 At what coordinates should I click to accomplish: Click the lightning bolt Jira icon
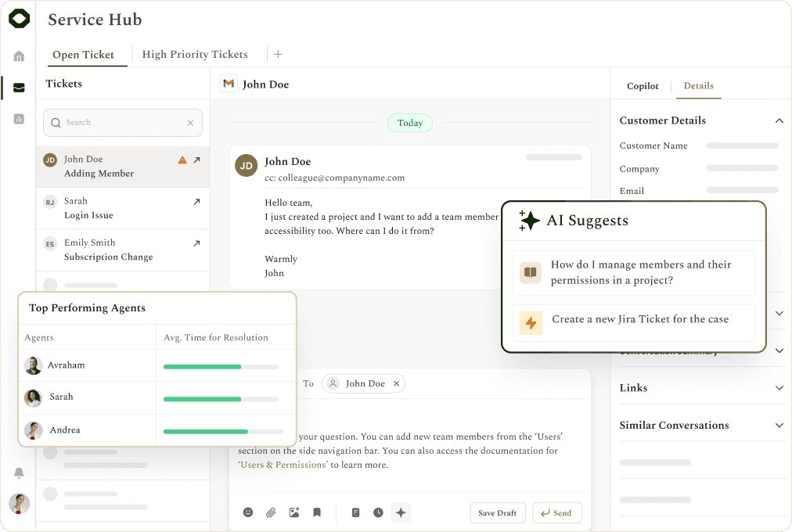tap(531, 322)
